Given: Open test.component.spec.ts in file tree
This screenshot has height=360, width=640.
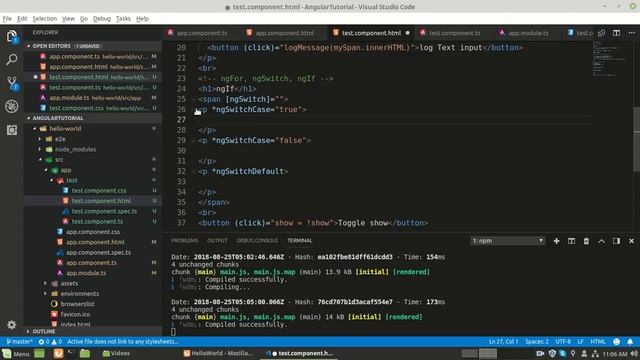Looking at the screenshot, I should [104, 211].
